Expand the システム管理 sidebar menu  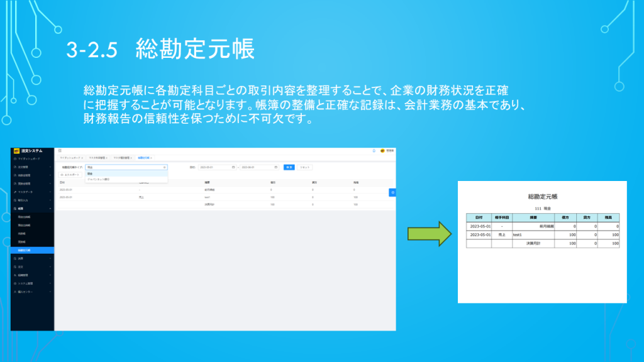pyautogui.click(x=32, y=283)
